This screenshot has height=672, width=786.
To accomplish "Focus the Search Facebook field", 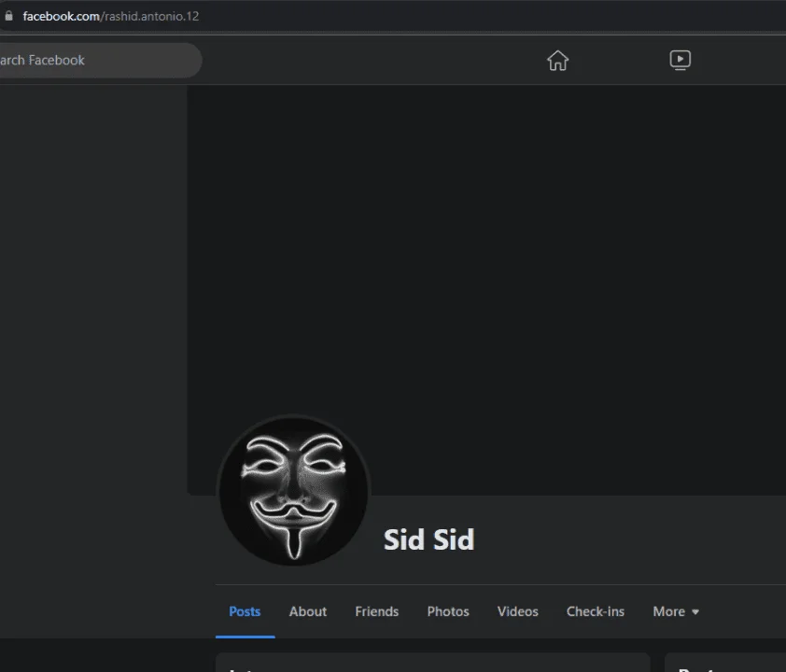I will 100,60.
